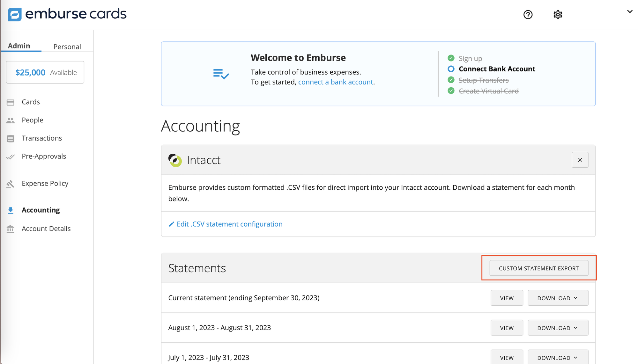638x364 pixels.
Task: Click the green checkmark next to Sign up
Action: pyautogui.click(x=450, y=58)
